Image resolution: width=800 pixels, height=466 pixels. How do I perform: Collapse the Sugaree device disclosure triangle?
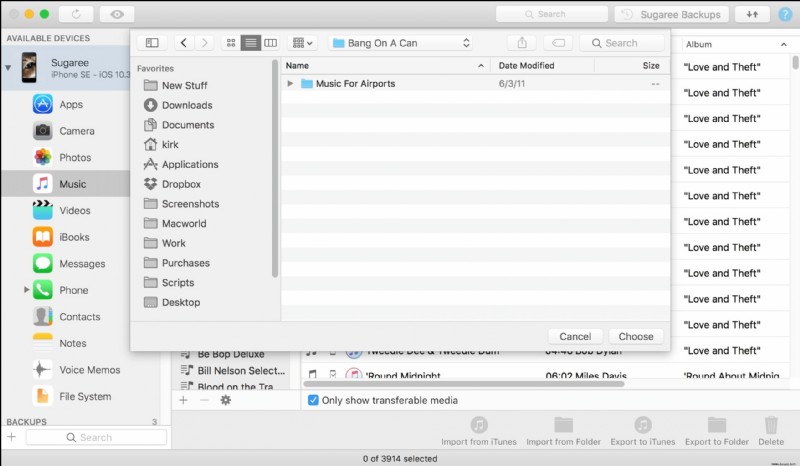coord(8,67)
